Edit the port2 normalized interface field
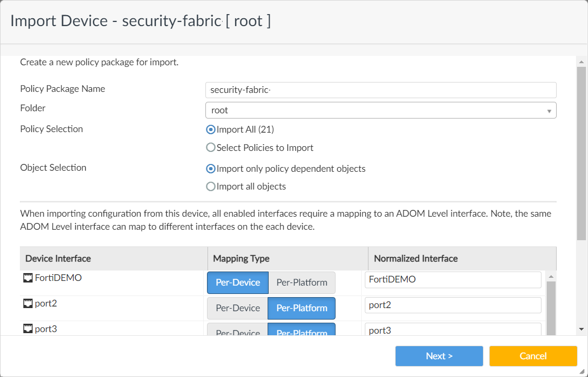The image size is (588, 377). 453,305
